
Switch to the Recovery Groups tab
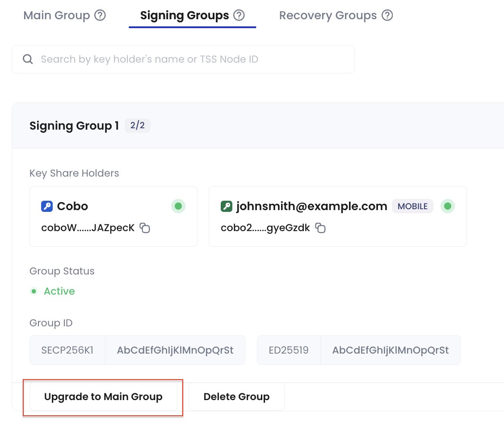pos(328,15)
